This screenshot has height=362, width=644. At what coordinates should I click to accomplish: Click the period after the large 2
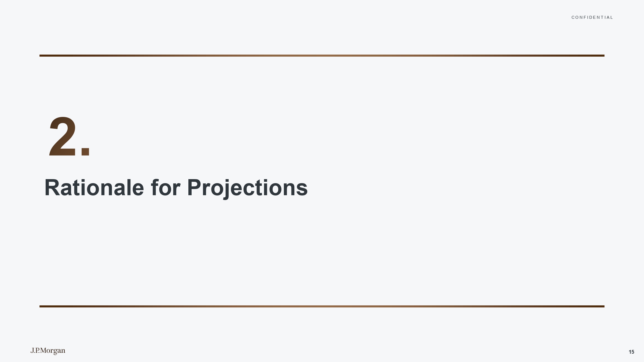(x=85, y=151)
